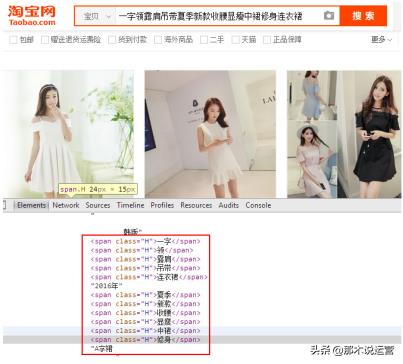Select the span containing 夏季
The image size is (403, 364).
(x=146, y=295)
